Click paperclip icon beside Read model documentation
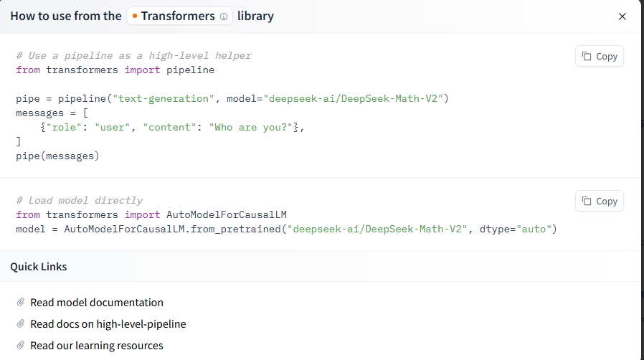The image size is (644, 360). [21, 303]
